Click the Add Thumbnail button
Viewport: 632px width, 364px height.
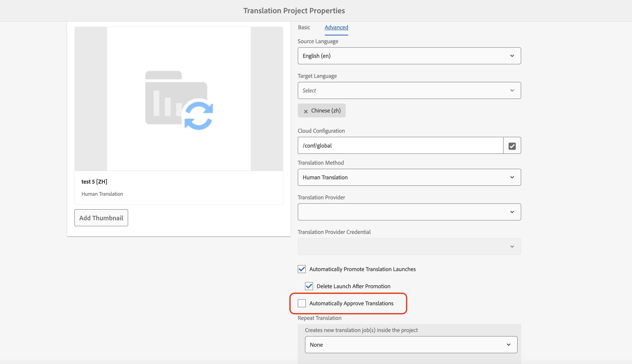101,218
